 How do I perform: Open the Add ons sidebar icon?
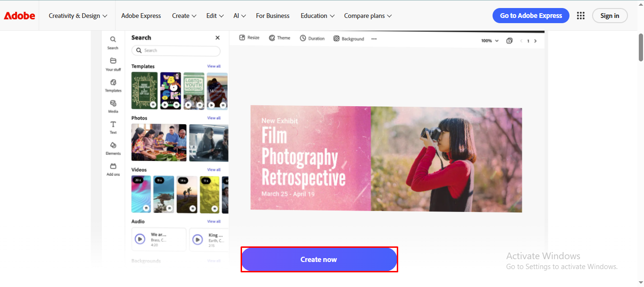[113, 166]
